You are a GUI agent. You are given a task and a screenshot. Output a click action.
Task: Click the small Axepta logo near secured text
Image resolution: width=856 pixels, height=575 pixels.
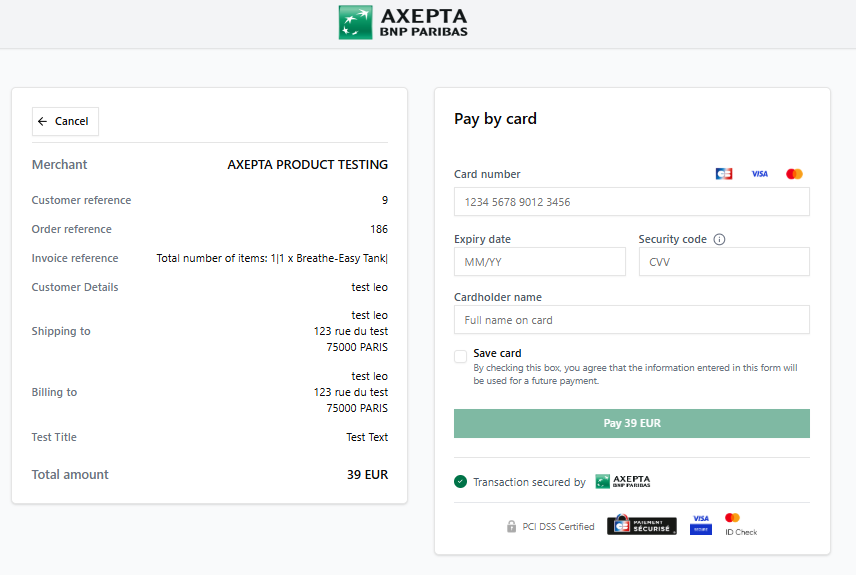pos(623,481)
